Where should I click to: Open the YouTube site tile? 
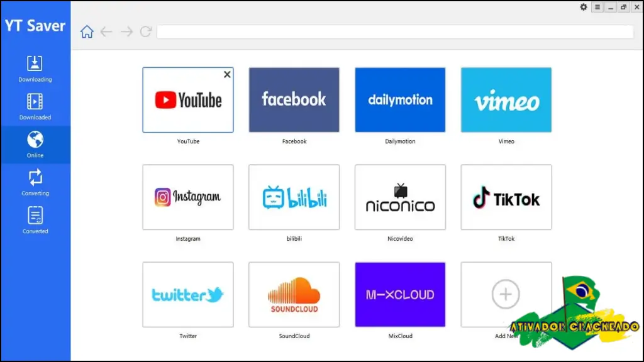click(188, 100)
